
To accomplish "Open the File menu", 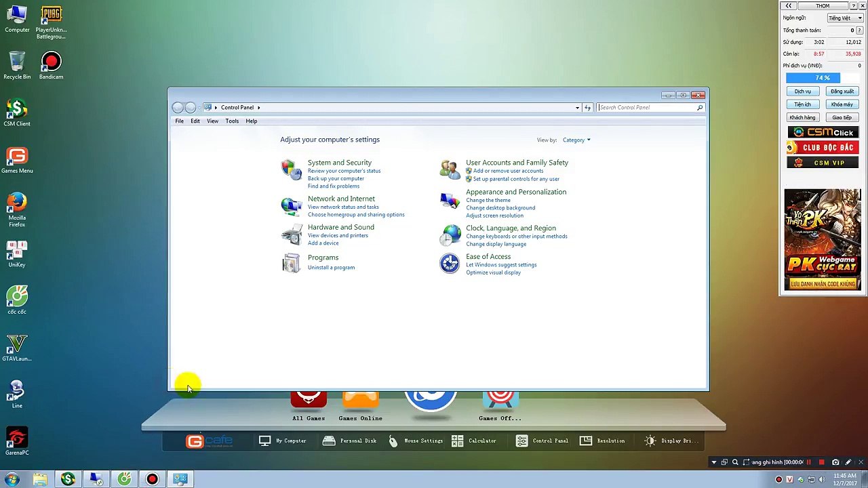I will point(180,121).
